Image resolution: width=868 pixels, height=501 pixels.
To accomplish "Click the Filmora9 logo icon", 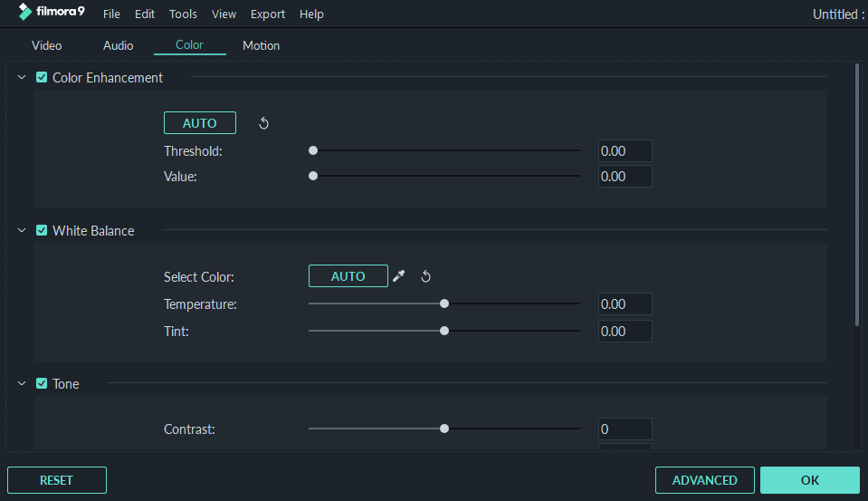I will click(x=25, y=12).
